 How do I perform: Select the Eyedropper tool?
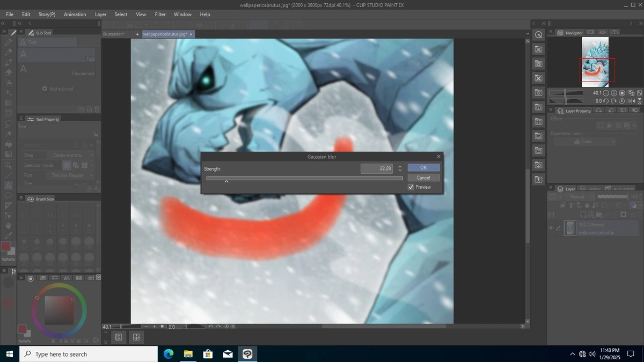point(8,236)
